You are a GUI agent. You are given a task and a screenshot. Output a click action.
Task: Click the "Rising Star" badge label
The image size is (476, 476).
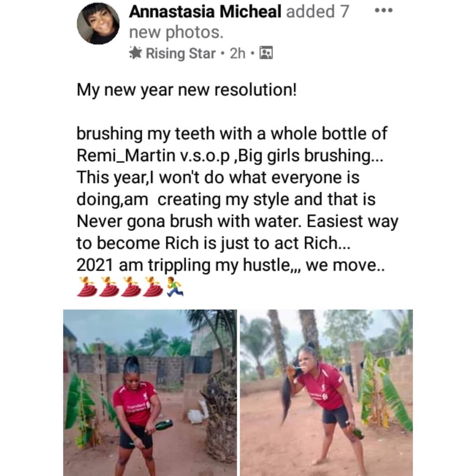[181, 53]
